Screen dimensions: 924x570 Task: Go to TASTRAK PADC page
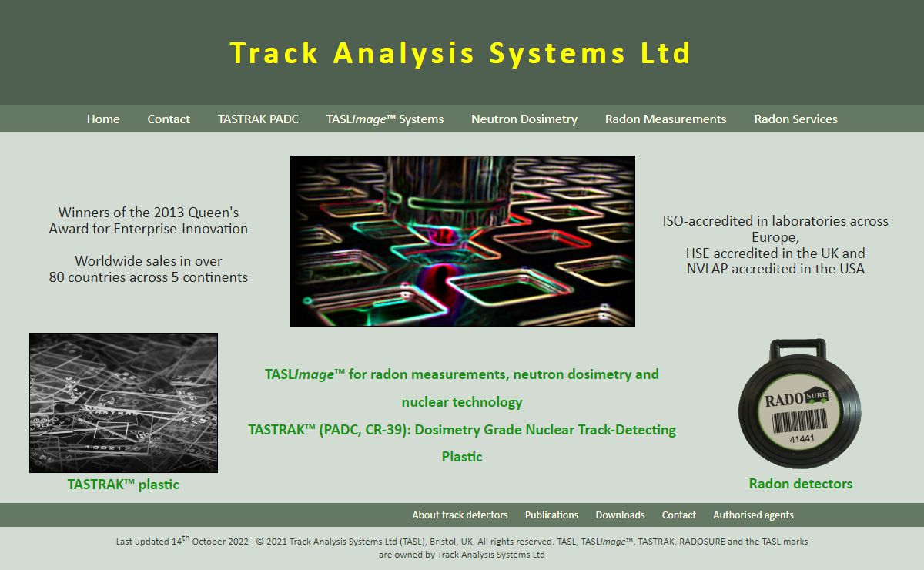click(258, 119)
